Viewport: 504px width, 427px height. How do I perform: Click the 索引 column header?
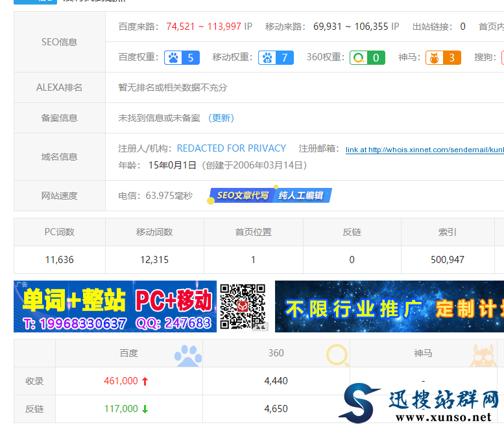tap(448, 232)
